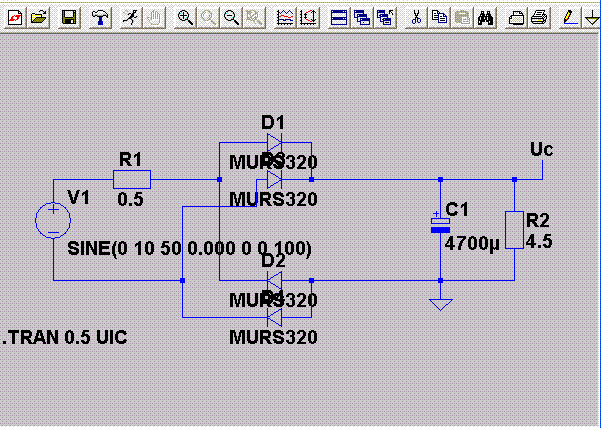Click the capacitor C1 symbol
Screen dimensions: 601x428
pyautogui.click(x=440, y=225)
